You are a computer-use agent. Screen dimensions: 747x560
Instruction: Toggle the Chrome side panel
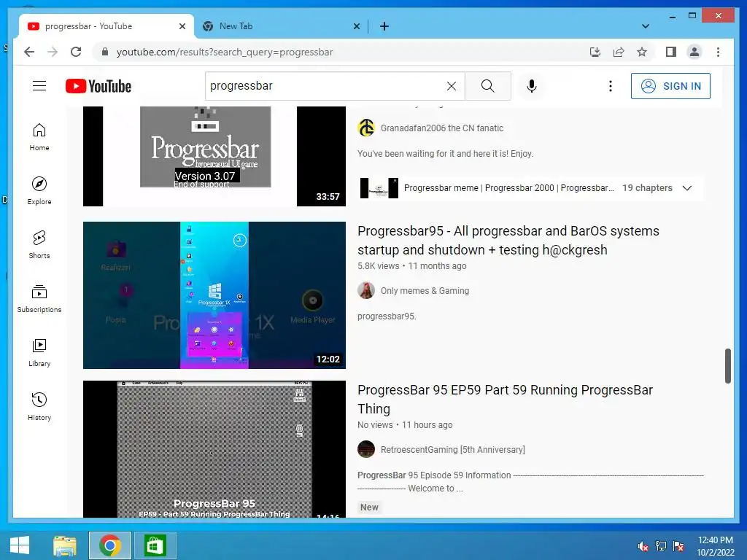(671, 52)
